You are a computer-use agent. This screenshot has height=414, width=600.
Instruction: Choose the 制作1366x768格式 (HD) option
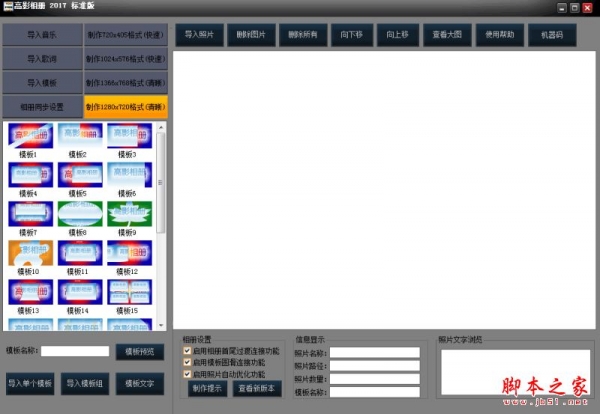tap(126, 83)
